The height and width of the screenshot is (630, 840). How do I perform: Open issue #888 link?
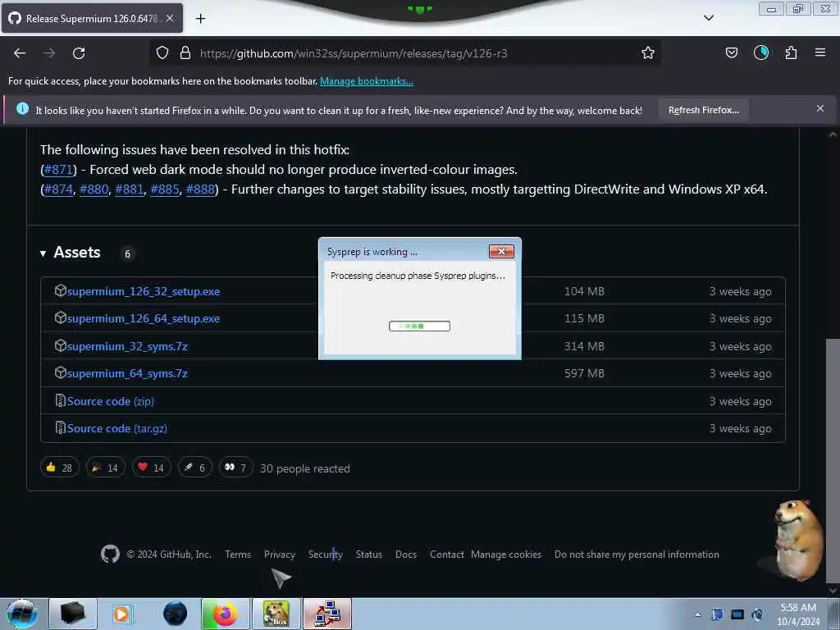click(x=200, y=189)
